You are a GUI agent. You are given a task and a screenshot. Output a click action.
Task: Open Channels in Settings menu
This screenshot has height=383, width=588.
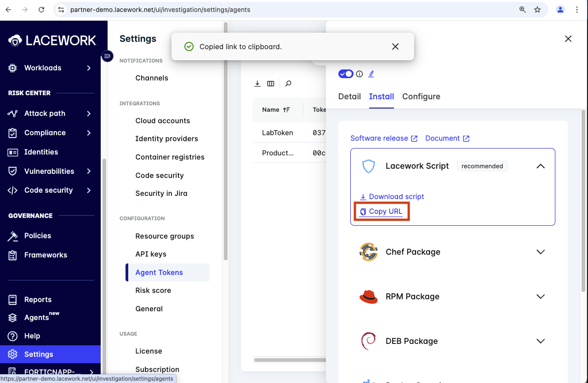152,78
